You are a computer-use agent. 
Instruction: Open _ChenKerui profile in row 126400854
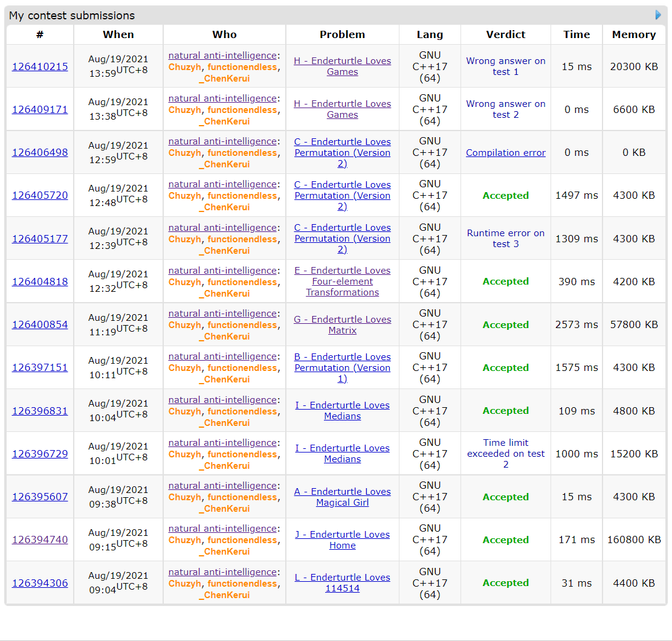pos(224,337)
